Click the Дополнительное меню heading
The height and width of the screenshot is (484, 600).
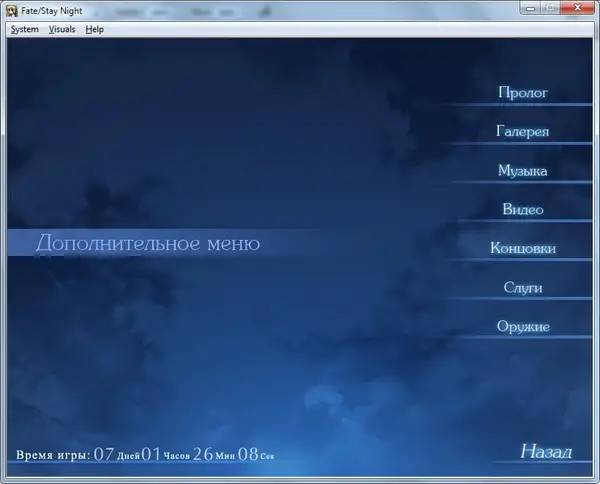coord(148,243)
